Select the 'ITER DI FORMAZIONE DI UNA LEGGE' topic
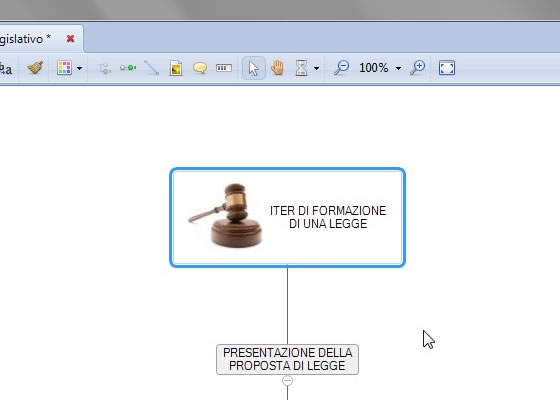The height and width of the screenshot is (400, 560). tap(288, 217)
